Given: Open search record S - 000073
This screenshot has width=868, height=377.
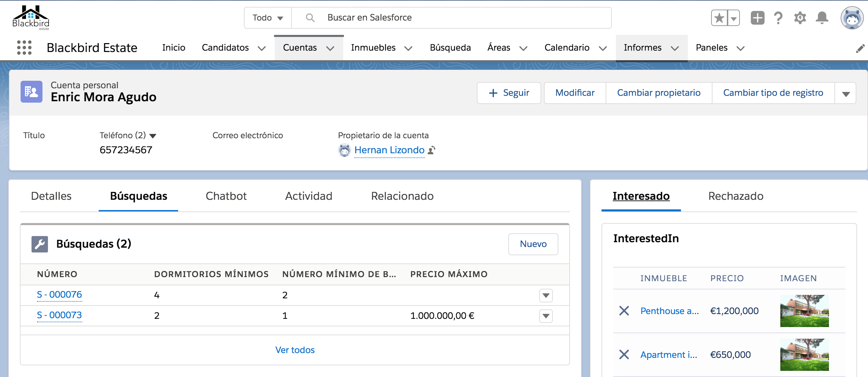Looking at the screenshot, I should [x=59, y=315].
